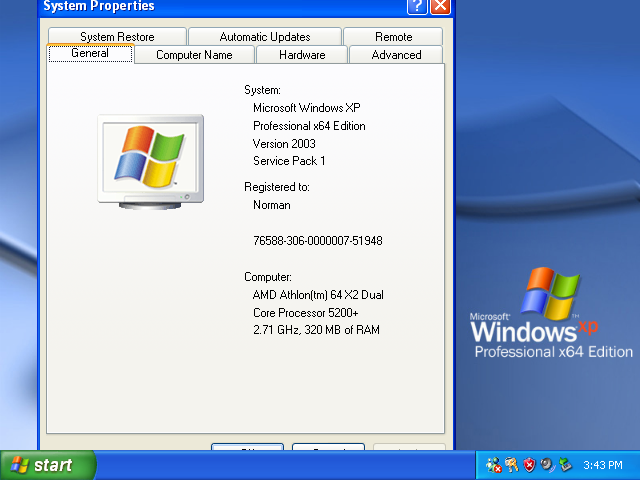Click the 'Professional x64 Edition' line in dialog
640x480 pixels.
click(x=309, y=126)
